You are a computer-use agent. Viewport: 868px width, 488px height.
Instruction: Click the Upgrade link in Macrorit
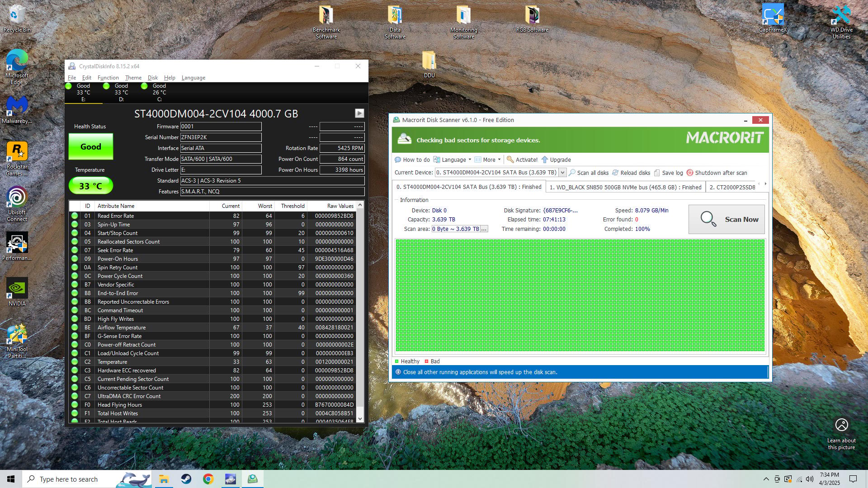[556, 160]
